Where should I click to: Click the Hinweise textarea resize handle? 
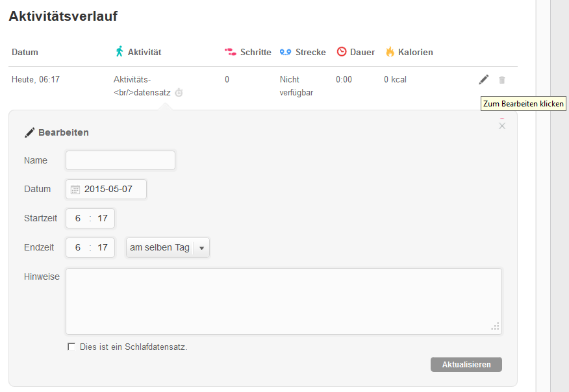tap(496, 327)
